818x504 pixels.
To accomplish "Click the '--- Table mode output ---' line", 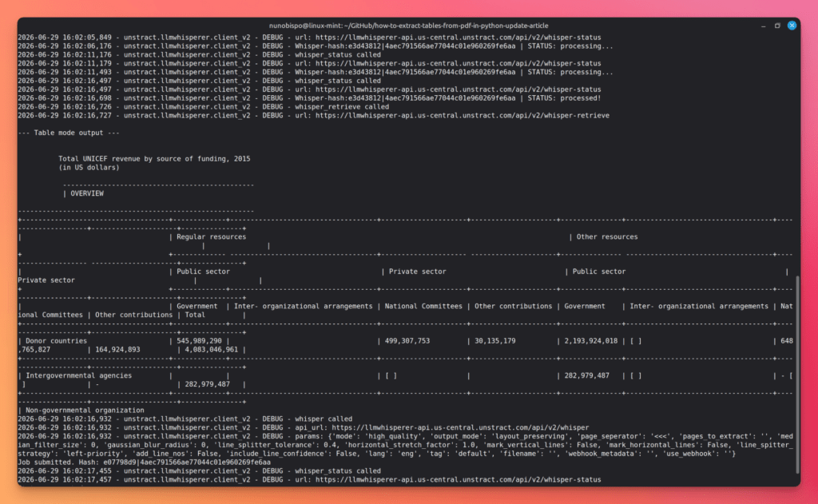I will click(x=69, y=133).
